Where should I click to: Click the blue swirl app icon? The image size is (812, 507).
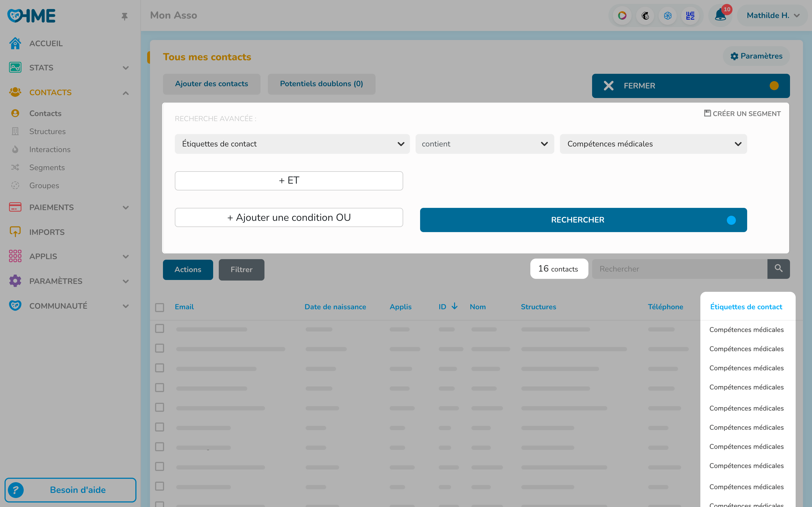(x=667, y=15)
